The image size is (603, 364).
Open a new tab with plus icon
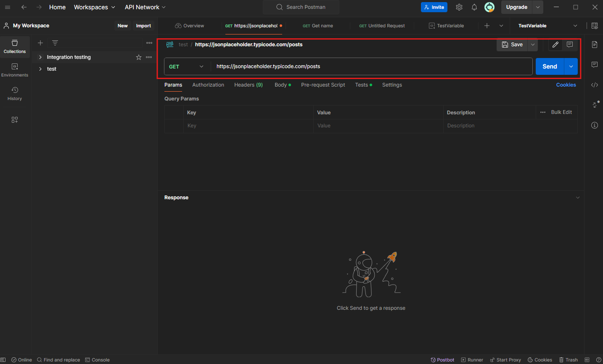(x=487, y=26)
